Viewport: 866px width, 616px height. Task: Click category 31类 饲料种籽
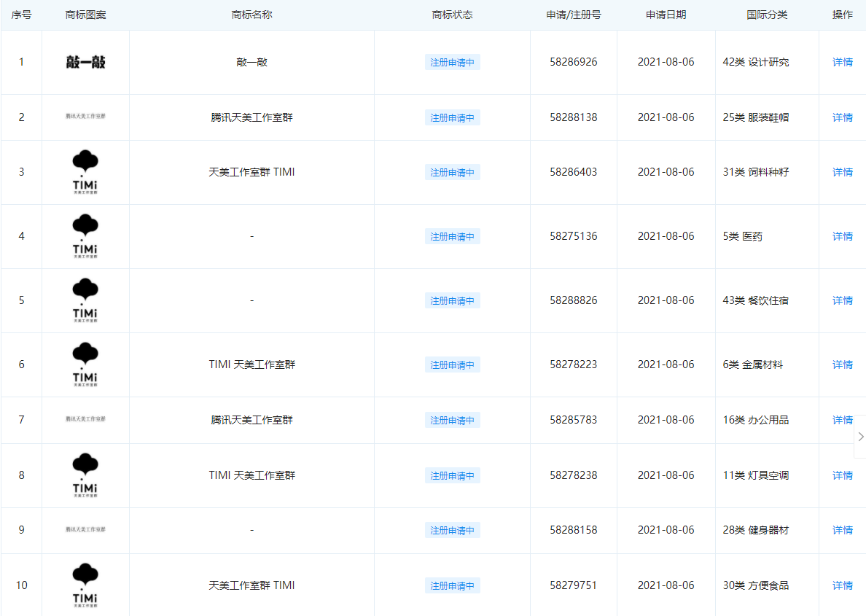coord(755,172)
